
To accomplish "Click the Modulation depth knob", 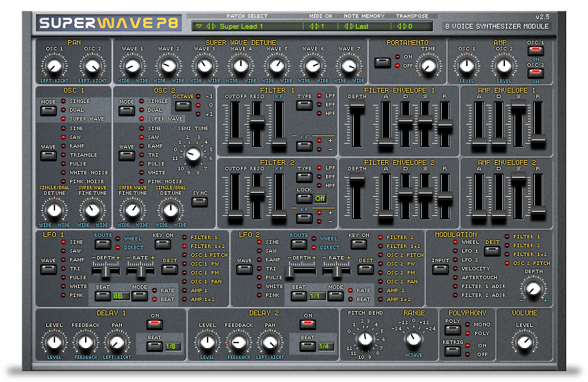I will pos(534,289).
